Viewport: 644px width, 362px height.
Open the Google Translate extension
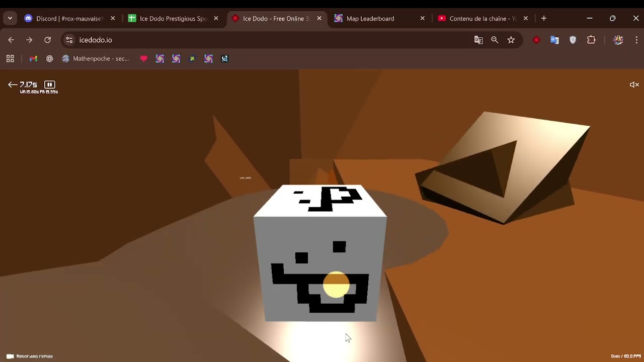[x=554, y=40]
